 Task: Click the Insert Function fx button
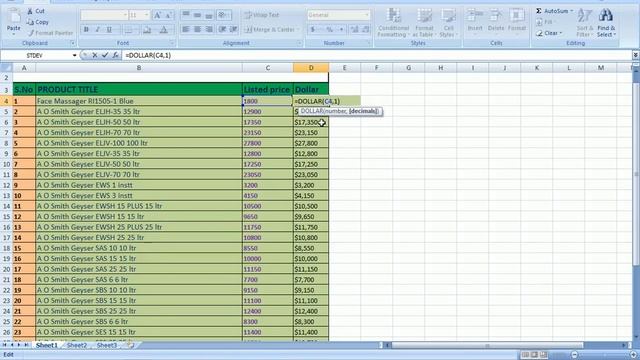click(116, 55)
